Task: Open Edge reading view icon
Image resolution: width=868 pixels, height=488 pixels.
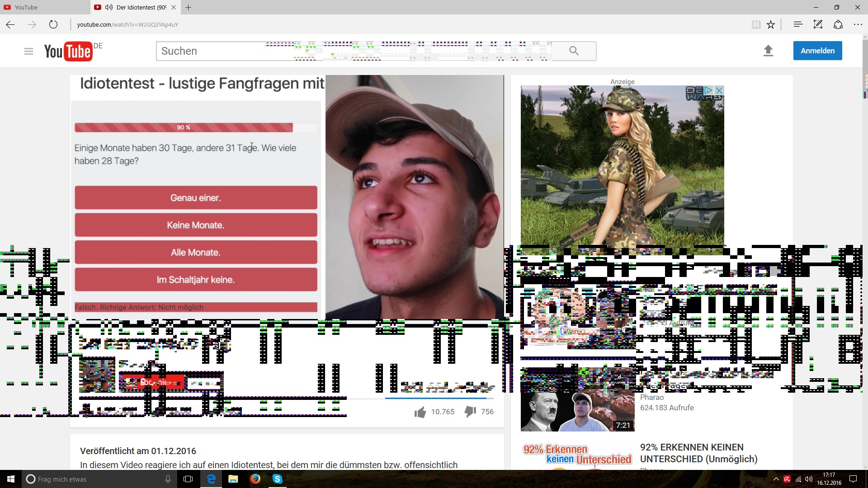Action: (x=756, y=24)
